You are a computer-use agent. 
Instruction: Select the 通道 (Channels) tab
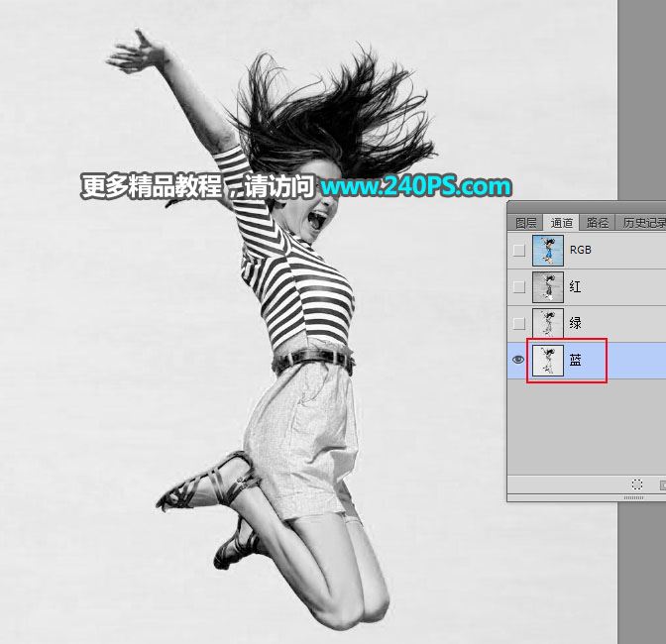(562, 223)
